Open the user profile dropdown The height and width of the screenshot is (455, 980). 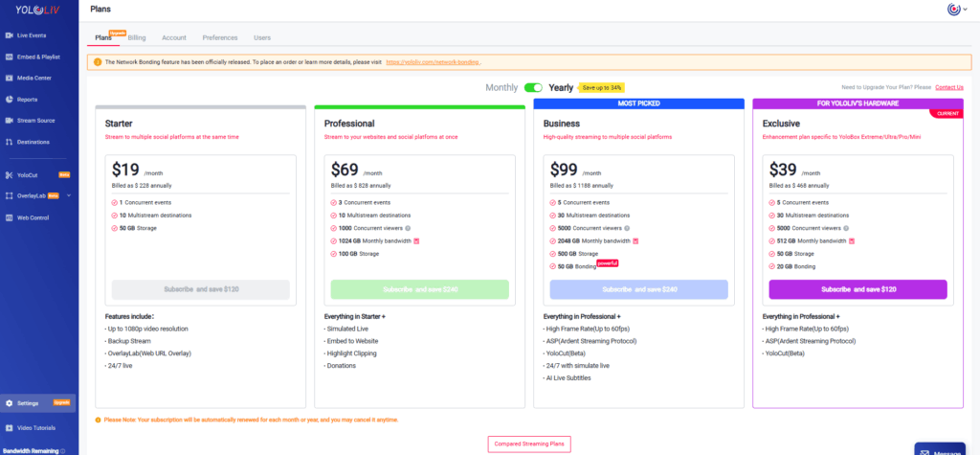click(x=957, y=10)
